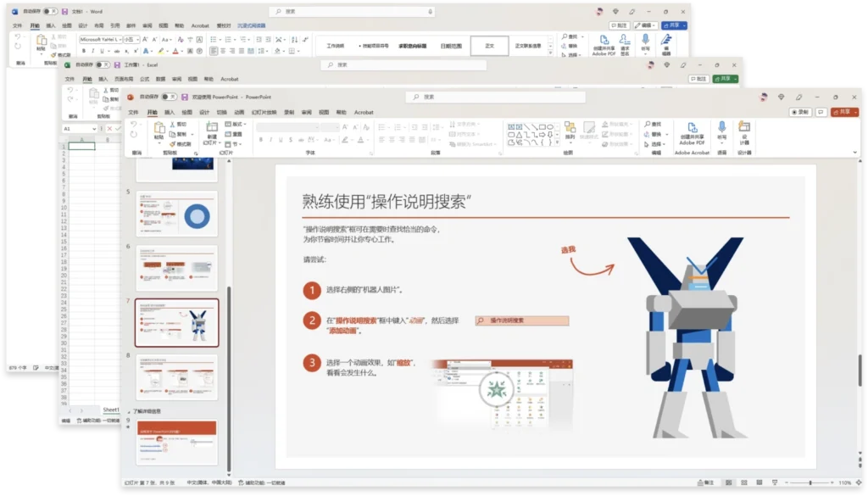This screenshot has width=868, height=496.
Task: Expand the shapes gallery in PowerPoint
Action: point(557,143)
